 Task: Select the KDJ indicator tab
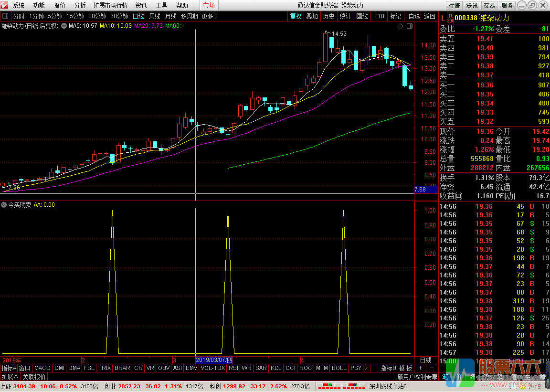[x=276, y=368]
